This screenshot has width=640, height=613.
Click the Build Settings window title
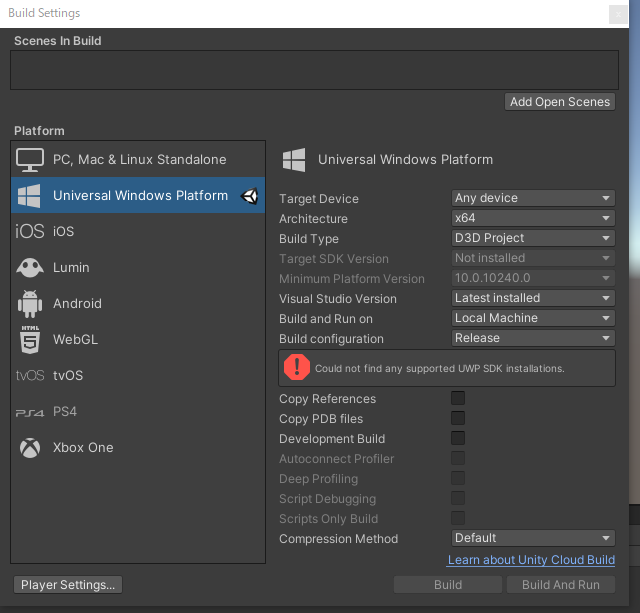[x=44, y=13]
